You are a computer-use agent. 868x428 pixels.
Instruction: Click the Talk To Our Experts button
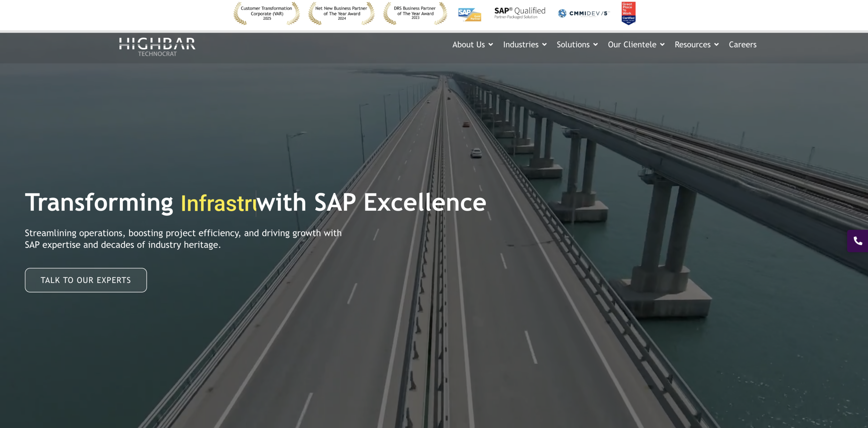click(x=86, y=280)
